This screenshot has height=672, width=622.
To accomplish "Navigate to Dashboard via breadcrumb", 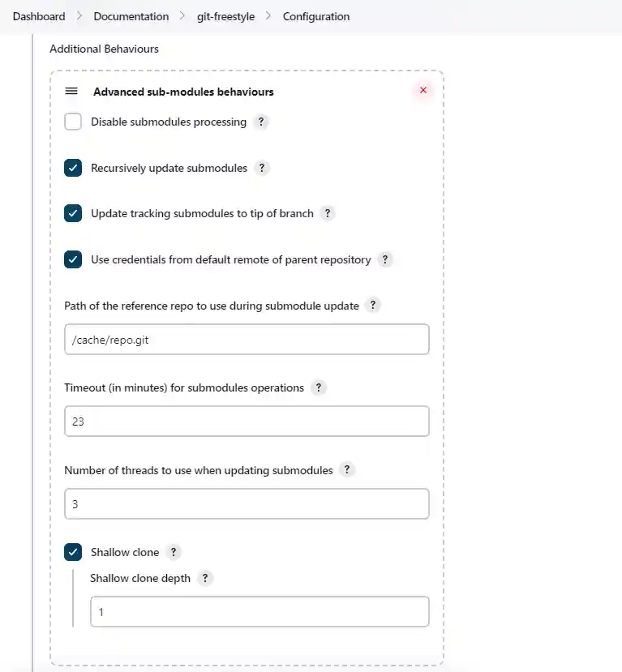I will click(38, 16).
